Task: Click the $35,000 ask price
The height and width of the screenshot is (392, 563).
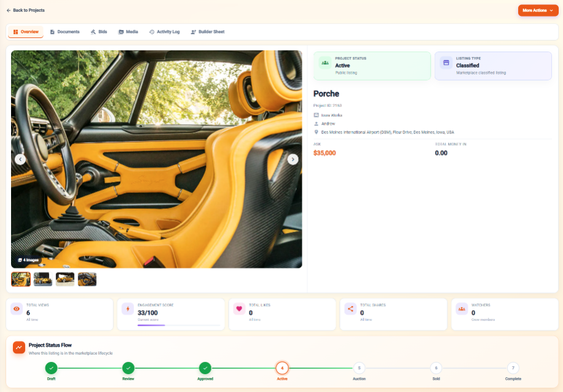Action: [325, 153]
